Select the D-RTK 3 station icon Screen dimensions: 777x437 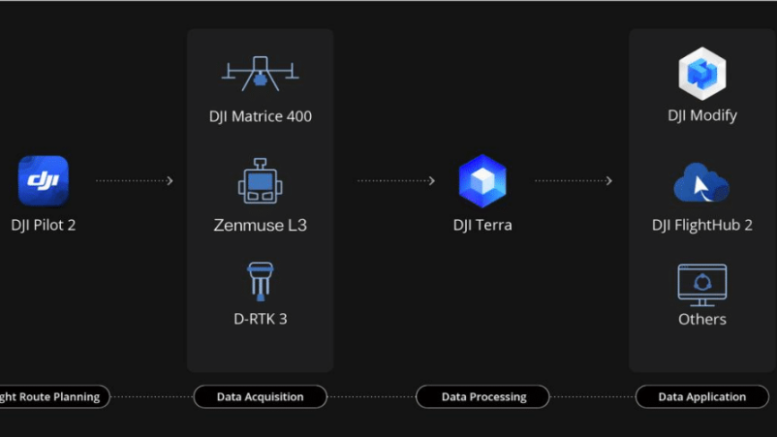[260, 281]
